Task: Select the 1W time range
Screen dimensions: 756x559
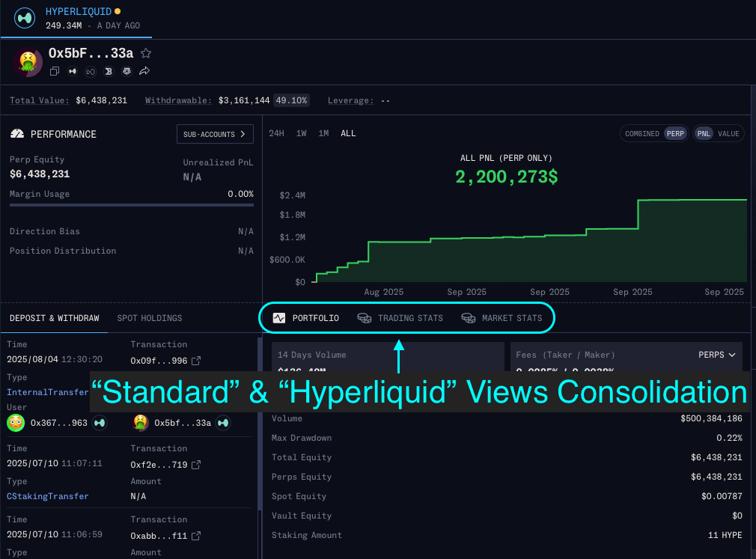Action: click(302, 133)
